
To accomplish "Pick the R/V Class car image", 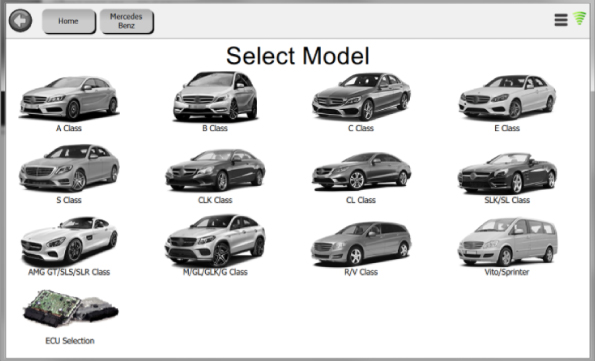I will pos(361,243).
